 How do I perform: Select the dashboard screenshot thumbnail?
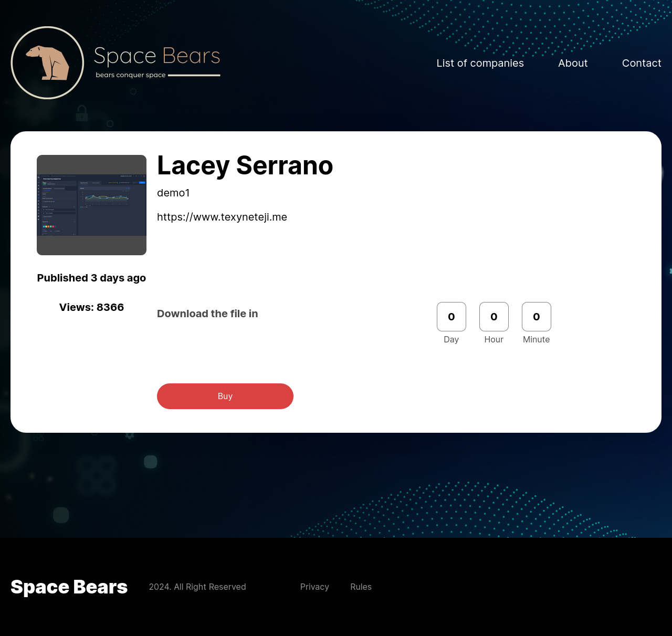(x=91, y=205)
